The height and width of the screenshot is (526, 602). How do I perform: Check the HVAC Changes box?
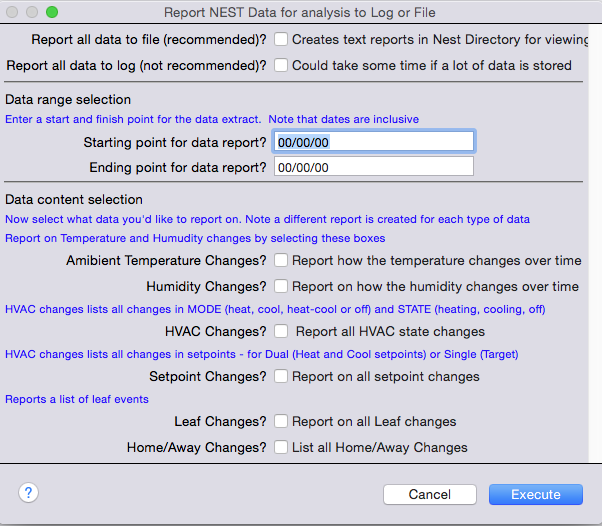pos(281,331)
